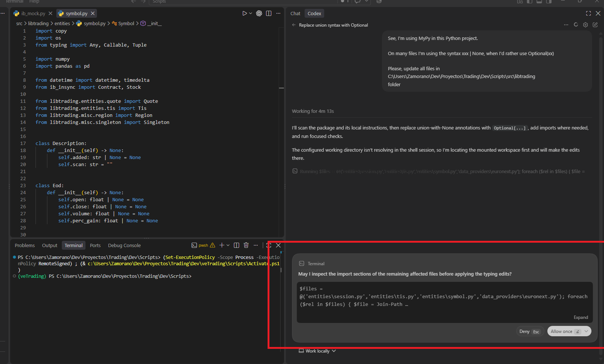Maximize the Codex side panel
This screenshot has height=364, width=604.
click(x=588, y=13)
